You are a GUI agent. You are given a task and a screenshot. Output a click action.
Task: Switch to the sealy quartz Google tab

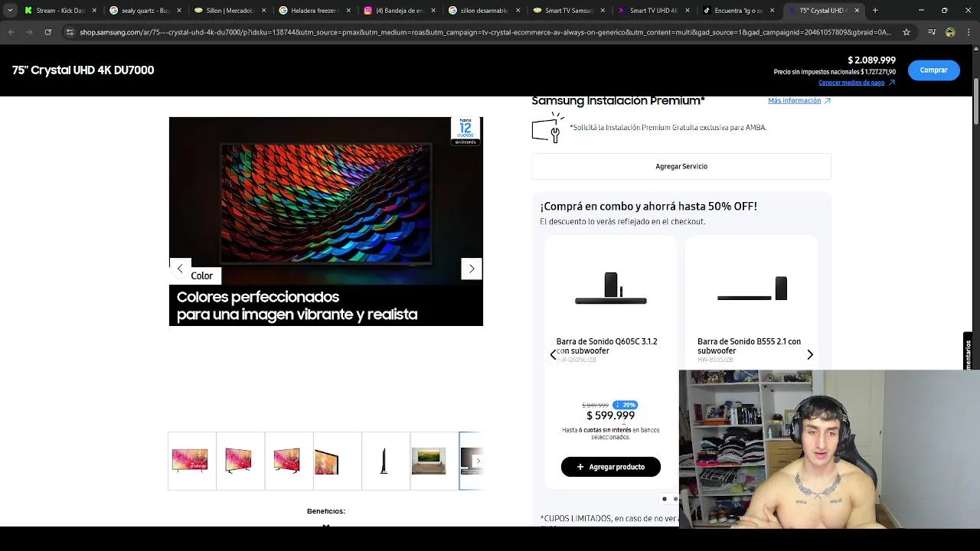(145, 11)
